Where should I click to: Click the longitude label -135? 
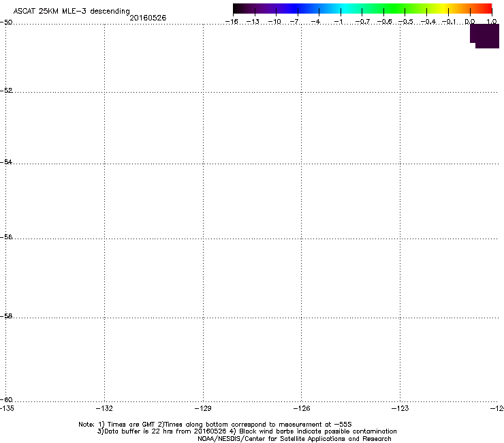pyautogui.click(x=7, y=408)
